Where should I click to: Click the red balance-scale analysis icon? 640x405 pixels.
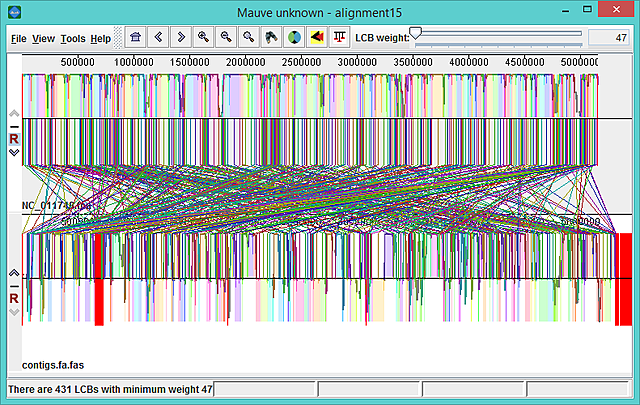(340, 38)
